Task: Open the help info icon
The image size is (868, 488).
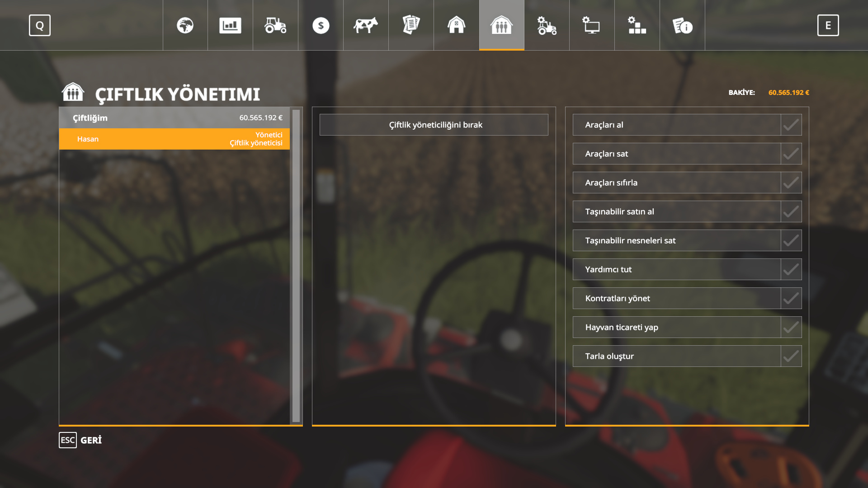Action: pos(682,25)
